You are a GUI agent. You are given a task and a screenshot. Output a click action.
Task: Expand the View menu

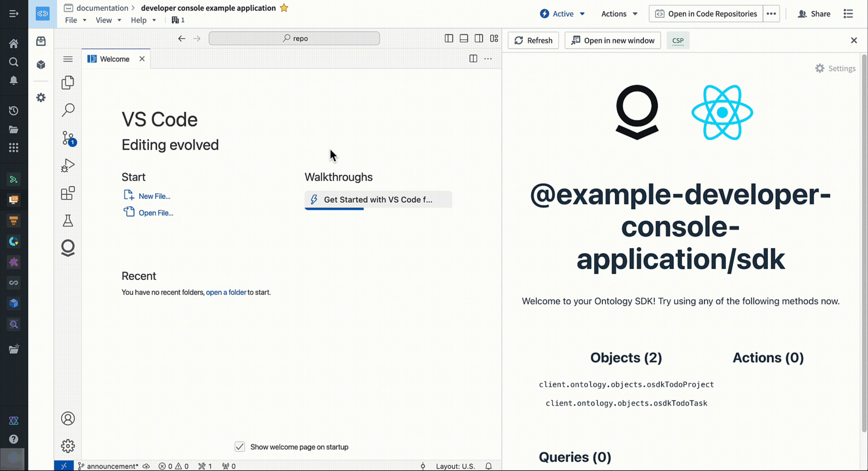pyautogui.click(x=108, y=20)
